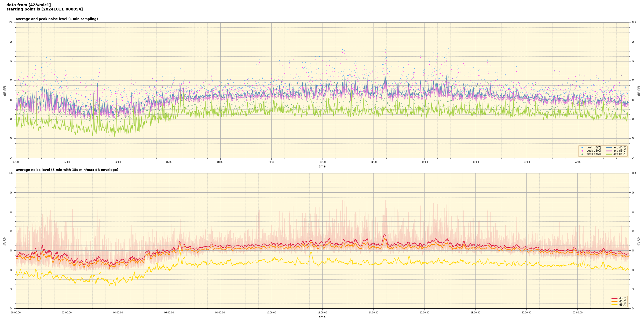Image resolution: width=644 pixels, height=322 pixels.
Task: Click the 18:00:00 tick on lower time axis
Action: (475, 313)
